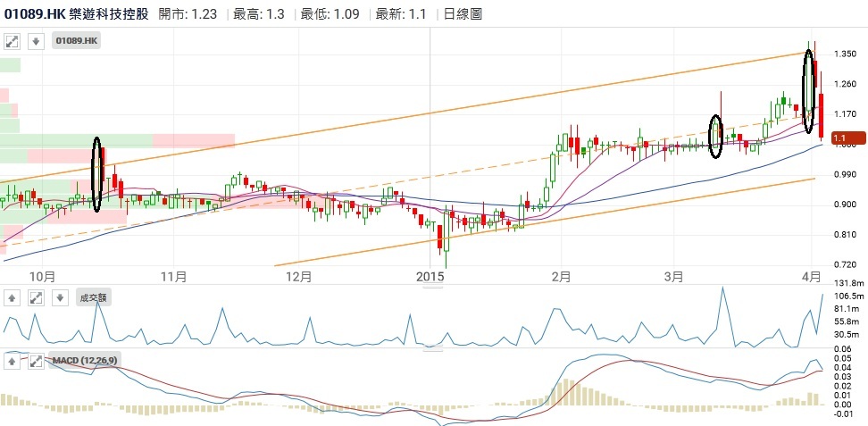Image resolution: width=868 pixels, height=426 pixels.
Task: Click the 4月 label on time axis
Action: point(811,276)
